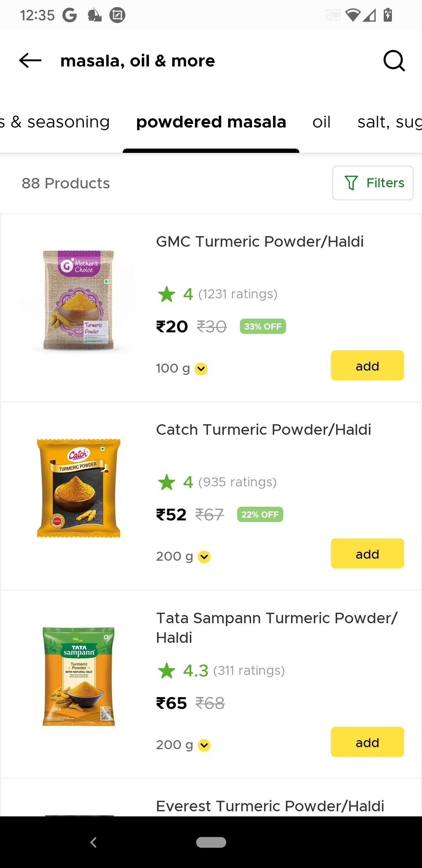This screenshot has height=868, width=422.
Task: Tap Android back navigation chevron
Action: coord(93,842)
